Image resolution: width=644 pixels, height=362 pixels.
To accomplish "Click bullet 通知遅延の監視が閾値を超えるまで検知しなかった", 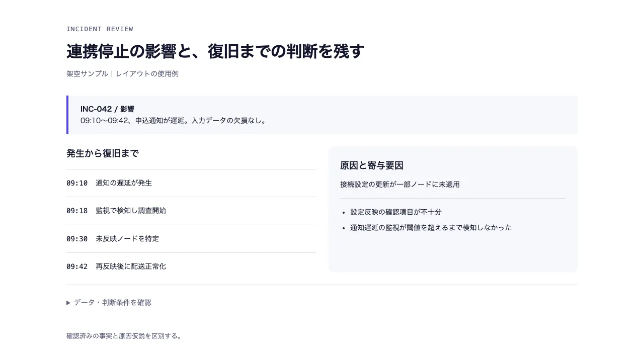I will pos(431,228).
